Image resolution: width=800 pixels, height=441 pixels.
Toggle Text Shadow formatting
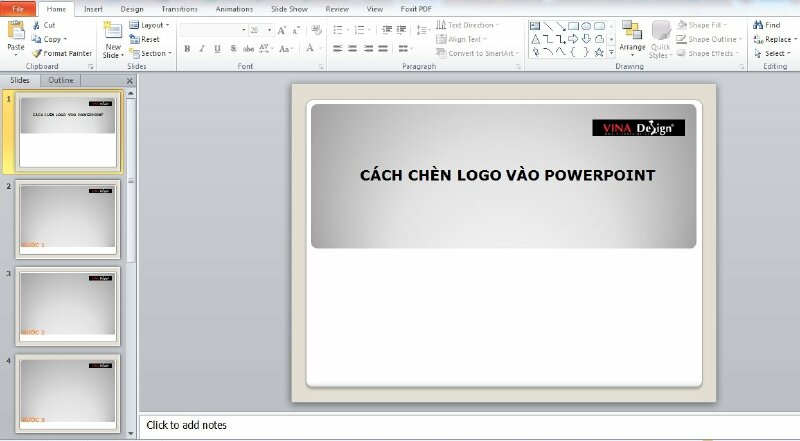point(233,48)
